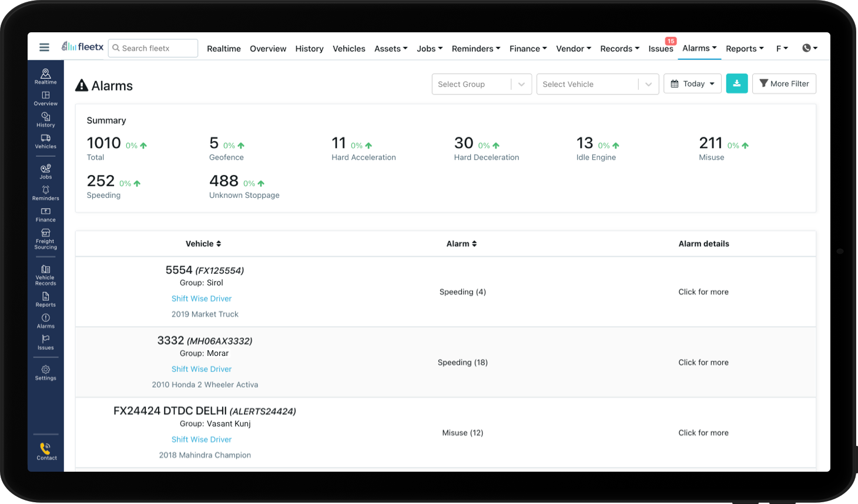Open Reminders in the left sidebar

tap(46, 193)
